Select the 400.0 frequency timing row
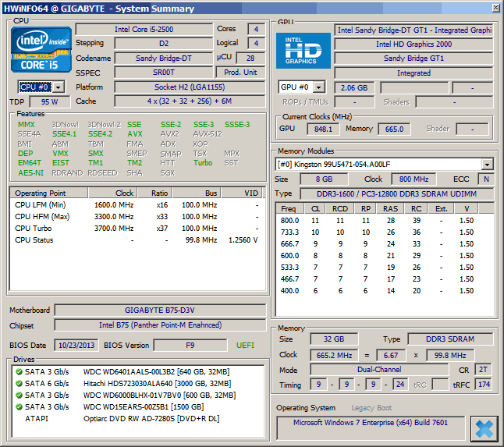Screen dimensions: 504x447 point(385,291)
